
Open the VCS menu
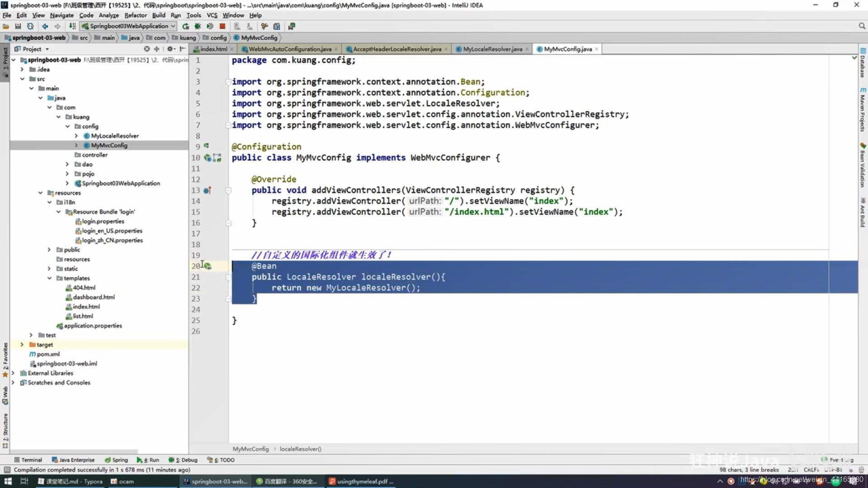[x=212, y=15]
